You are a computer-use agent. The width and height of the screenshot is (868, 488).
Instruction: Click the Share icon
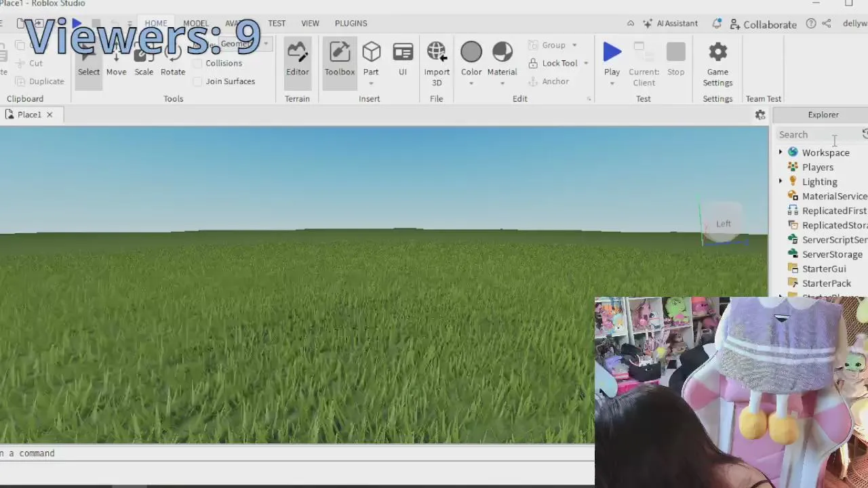click(x=827, y=23)
